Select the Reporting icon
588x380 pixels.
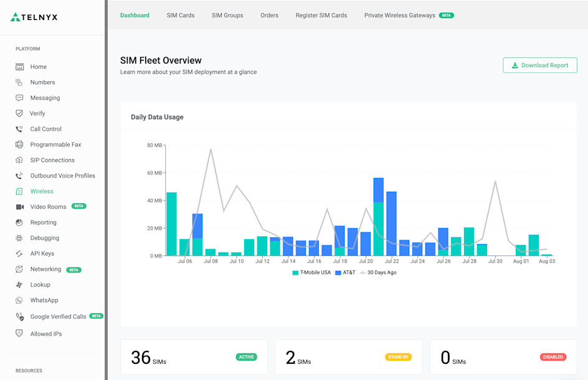pyautogui.click(x=20, y=222)
